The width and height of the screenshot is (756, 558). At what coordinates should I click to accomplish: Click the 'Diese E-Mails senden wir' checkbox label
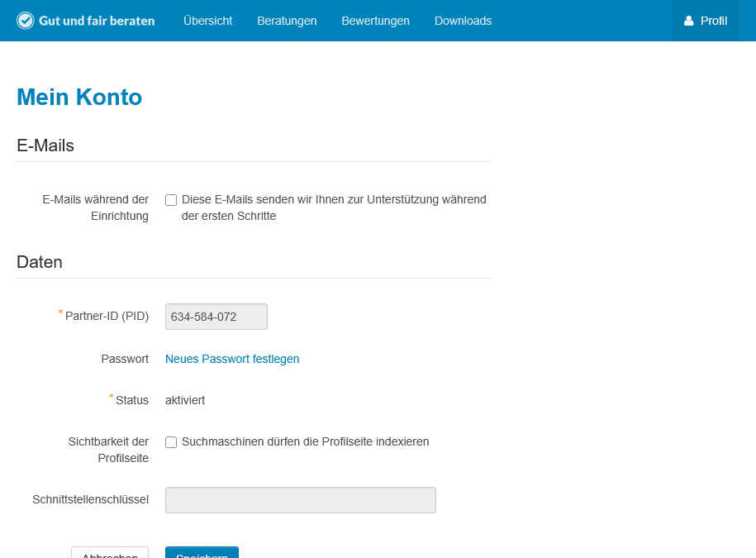pos(333,207)
